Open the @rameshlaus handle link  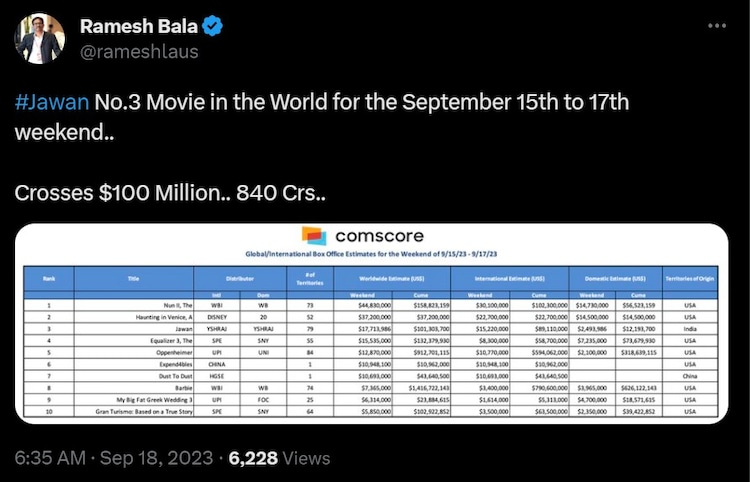point(139,51)
